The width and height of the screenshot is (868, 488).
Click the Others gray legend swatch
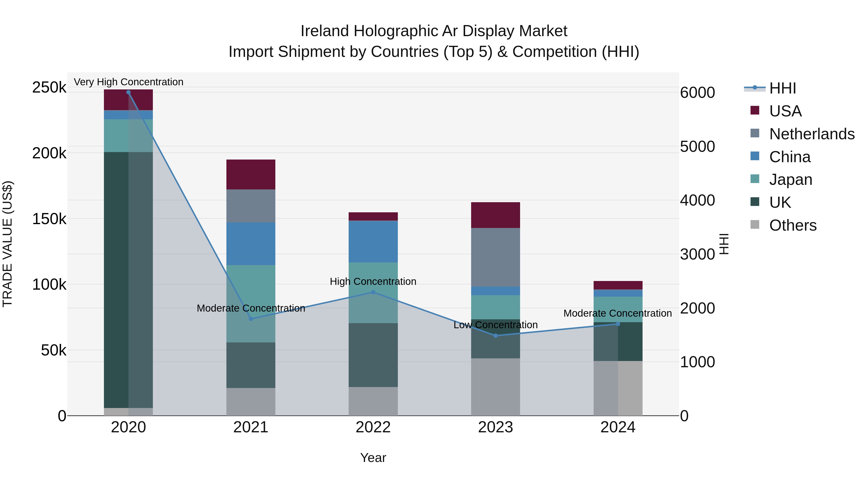pos(755,224)
